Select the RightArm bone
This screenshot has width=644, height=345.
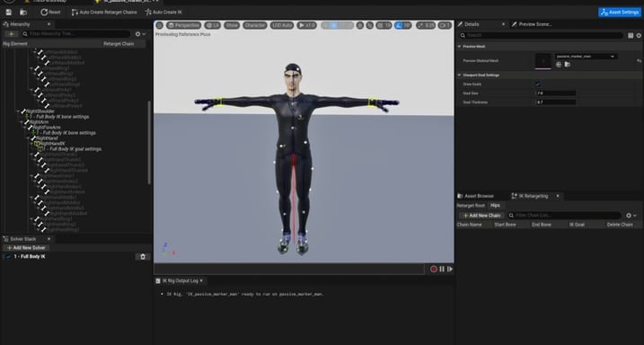(x=39, y=122)
